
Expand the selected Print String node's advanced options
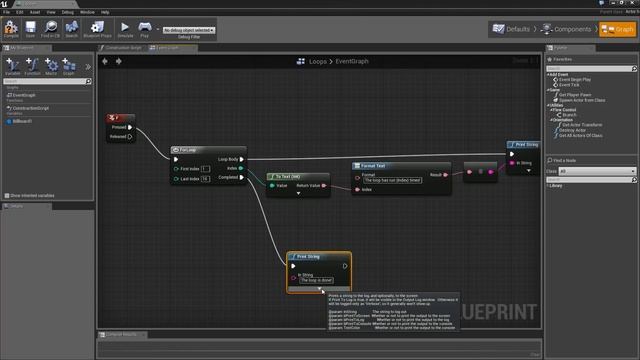click(319, 289)
